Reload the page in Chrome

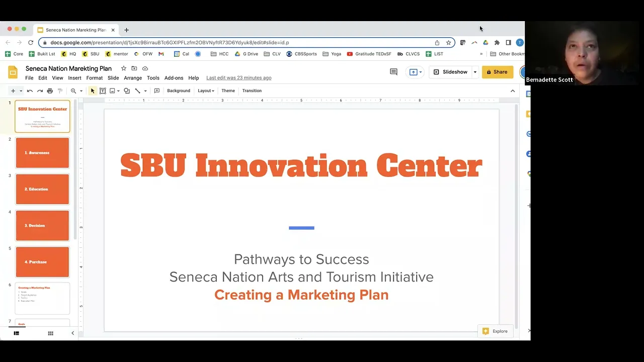(31, 43)
